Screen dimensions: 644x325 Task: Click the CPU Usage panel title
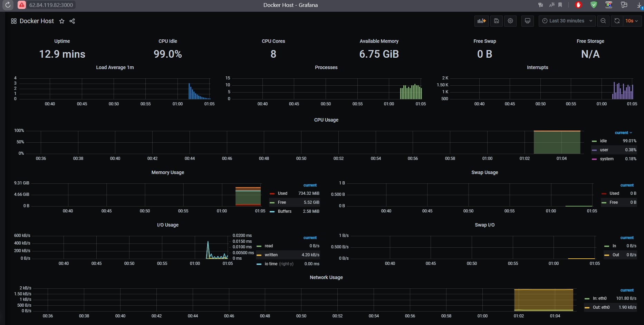tap(326, 120)
